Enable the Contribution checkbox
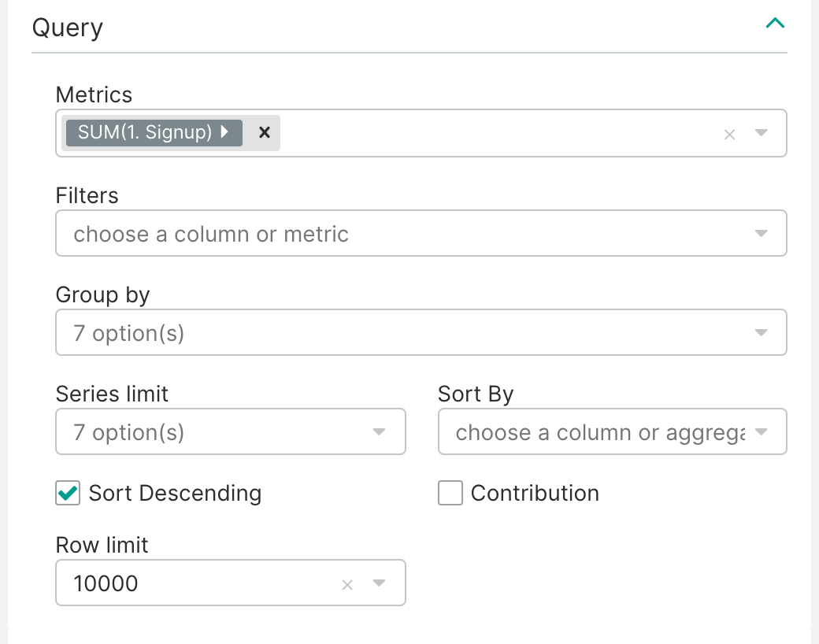Screen dimensions: 819x644 click(x=450, y=493)
